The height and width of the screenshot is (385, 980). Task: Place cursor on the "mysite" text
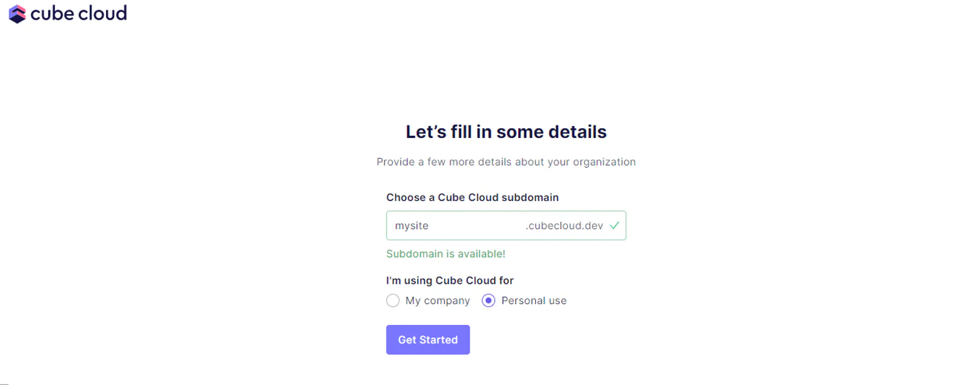pyautogui.click(x=412, y=226)
